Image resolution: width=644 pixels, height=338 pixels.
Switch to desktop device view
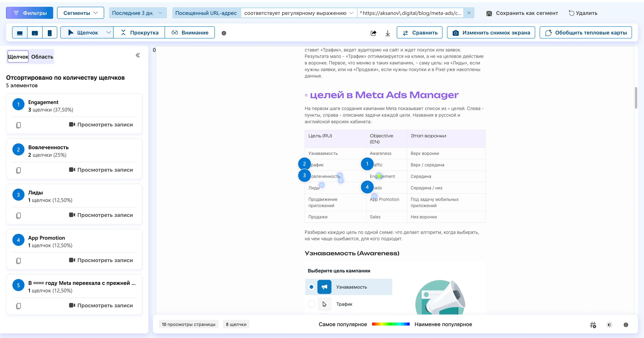pyautogui.click(x=20, y=33)
